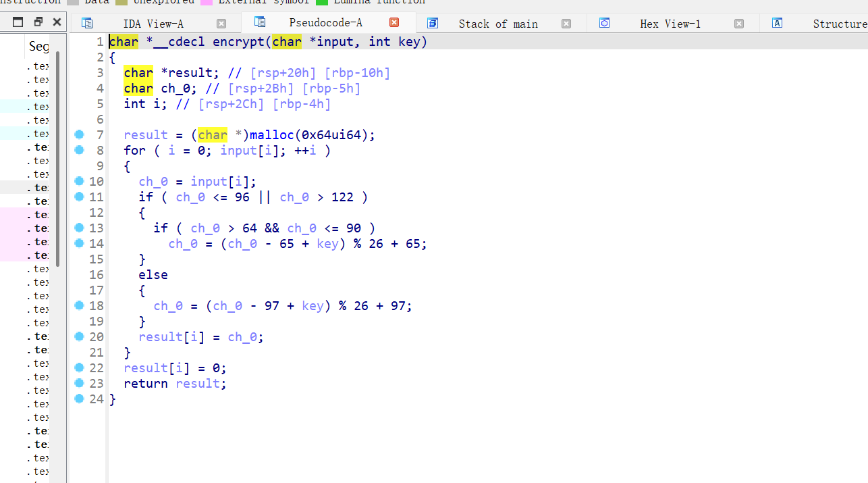
Task: Click 'ch_0 = input[i]' assignment on line 10
Action: click(198, 182)
